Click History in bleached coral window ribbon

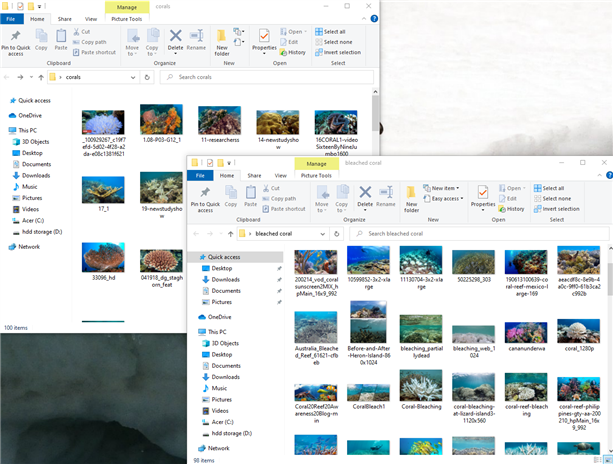(x=511, y=209)
